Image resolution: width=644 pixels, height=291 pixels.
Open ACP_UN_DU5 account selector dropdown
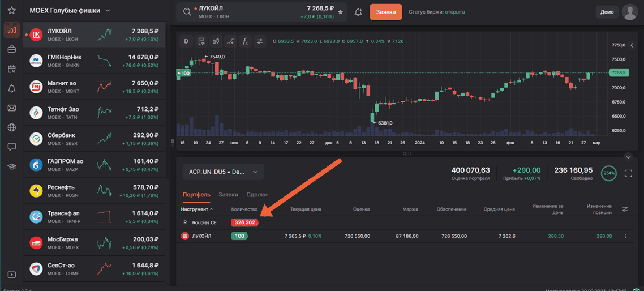click(223, 172)
